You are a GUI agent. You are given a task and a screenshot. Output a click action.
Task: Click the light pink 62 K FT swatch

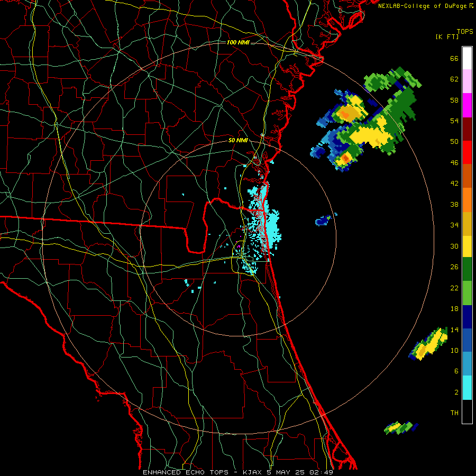(x=467, y=81)
